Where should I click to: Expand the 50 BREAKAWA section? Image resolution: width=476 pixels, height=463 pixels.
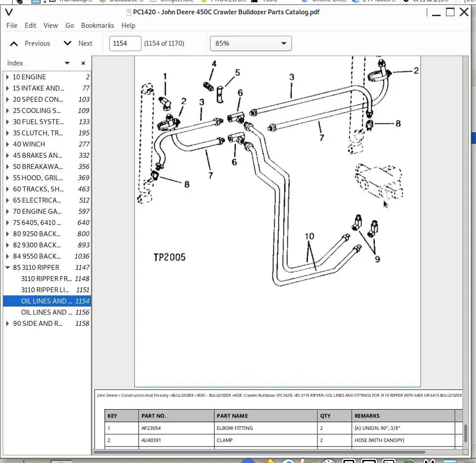[8, 167]
